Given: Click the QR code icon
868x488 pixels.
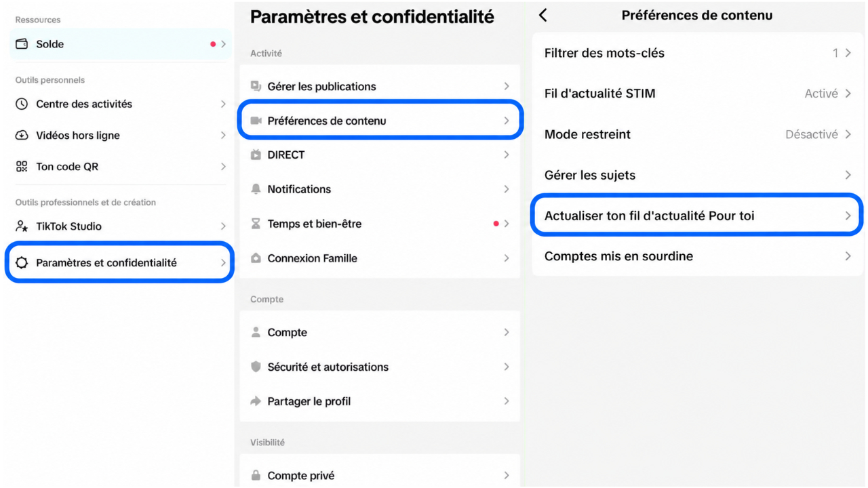Looking at the screenshot, I should tap(22, 166).
